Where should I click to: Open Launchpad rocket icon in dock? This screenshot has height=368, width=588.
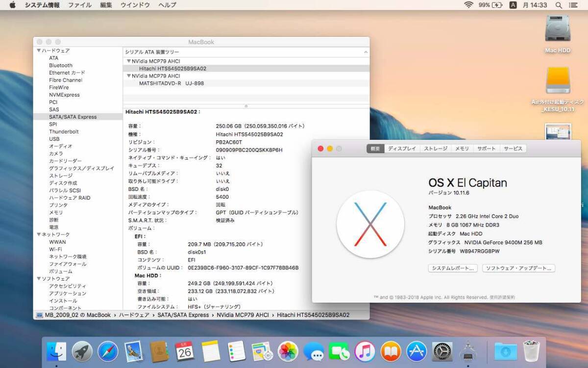click(82, 351)
